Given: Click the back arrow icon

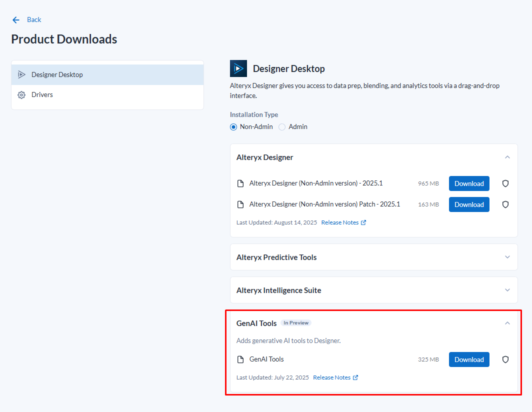Looking at the screenshot, I should [x=16, y=20].
